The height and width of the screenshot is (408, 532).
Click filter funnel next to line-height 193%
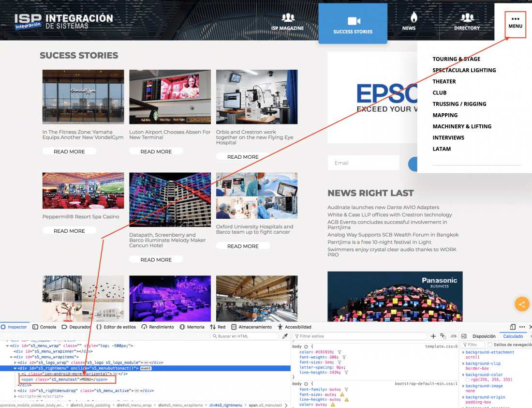(x=346, y=373)
